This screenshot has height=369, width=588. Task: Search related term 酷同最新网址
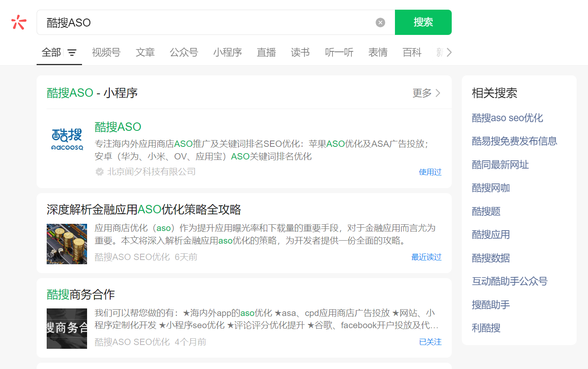pyautogui.click(x=500, y=165)
